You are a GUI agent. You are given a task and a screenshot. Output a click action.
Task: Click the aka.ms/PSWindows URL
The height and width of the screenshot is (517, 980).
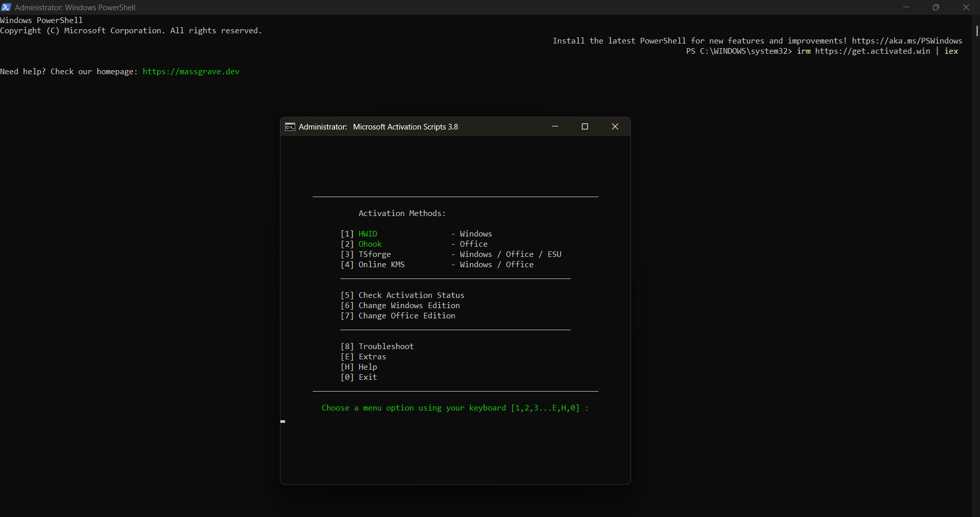pos(907,41)
